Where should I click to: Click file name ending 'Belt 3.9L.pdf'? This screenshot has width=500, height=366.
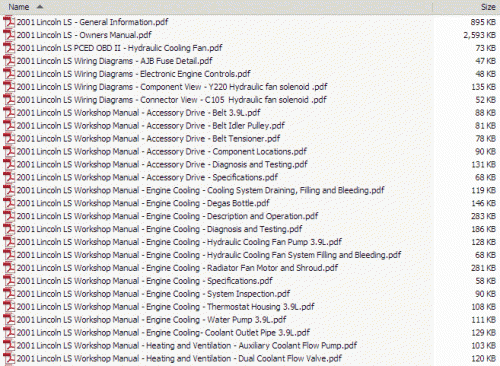(139, 113)
